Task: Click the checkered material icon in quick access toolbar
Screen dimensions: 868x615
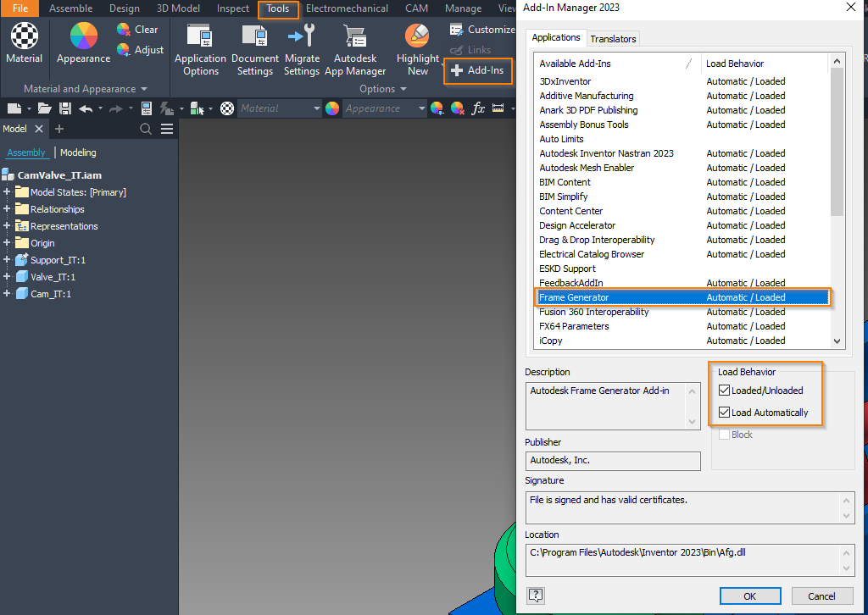Action: pyautogui.click(x=227, y=108)
